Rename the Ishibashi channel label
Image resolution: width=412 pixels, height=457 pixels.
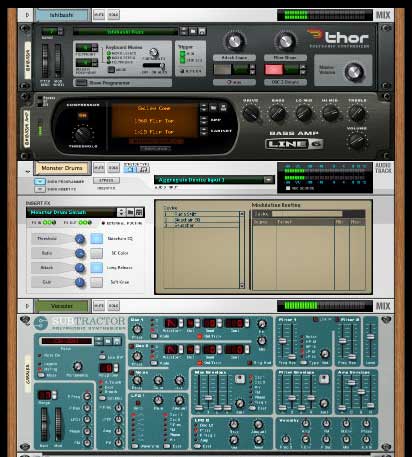(62, 15)
